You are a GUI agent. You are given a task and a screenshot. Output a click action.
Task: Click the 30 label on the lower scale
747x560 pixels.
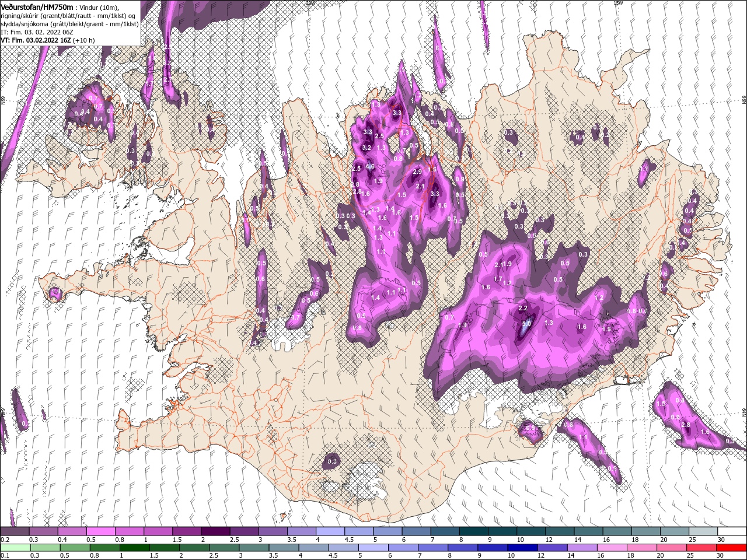click(720, 556)
